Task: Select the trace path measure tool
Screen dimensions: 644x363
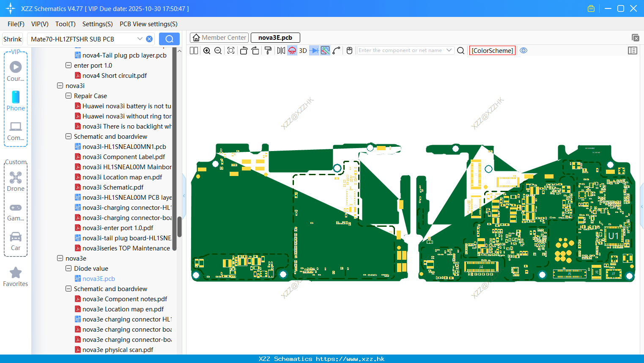Action: (337, 50)
